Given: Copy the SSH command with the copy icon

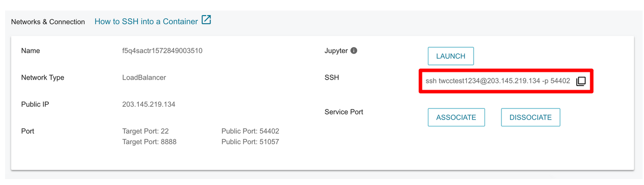Looking at the screenshot, I should click(581, 81).
